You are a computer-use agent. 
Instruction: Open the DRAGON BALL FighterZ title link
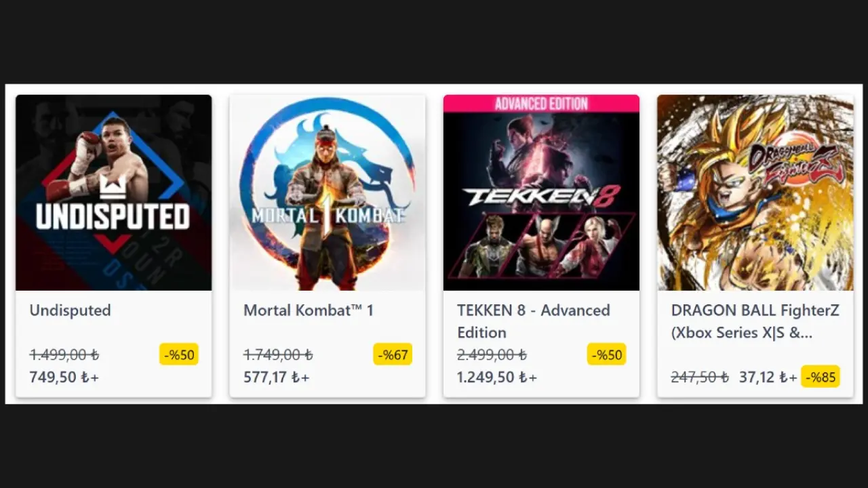pyautogui.click(x=755, y=321)
